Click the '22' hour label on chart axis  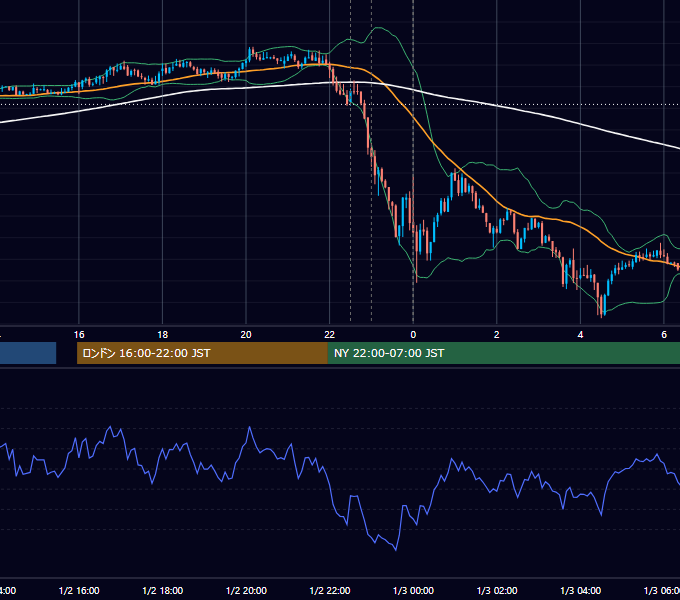(330, 335)
